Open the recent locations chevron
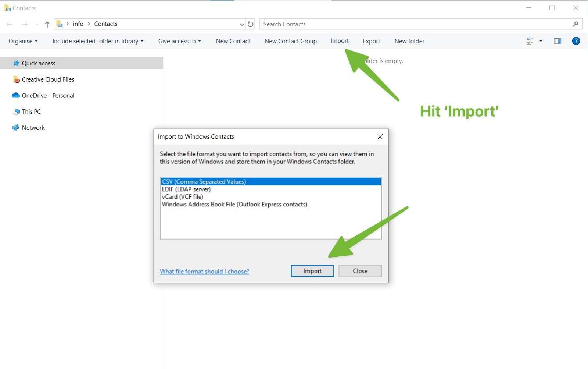Screen dimensions: 588x369 (x=37, y=24)
